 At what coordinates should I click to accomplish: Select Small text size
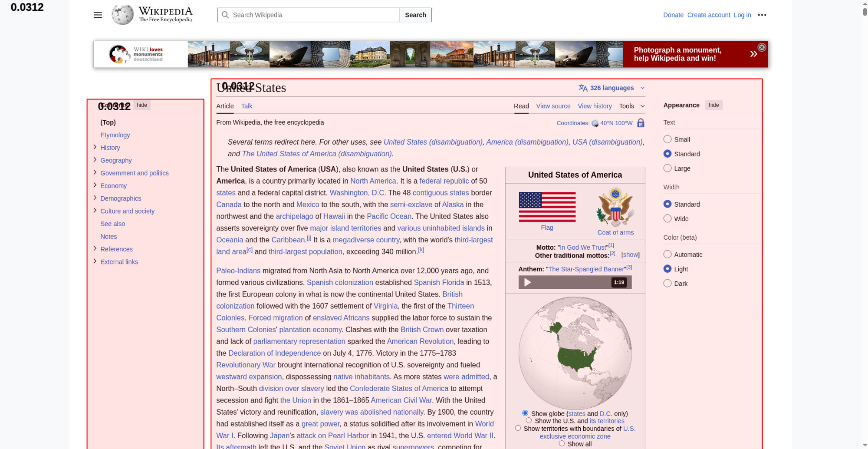(667, 139)
